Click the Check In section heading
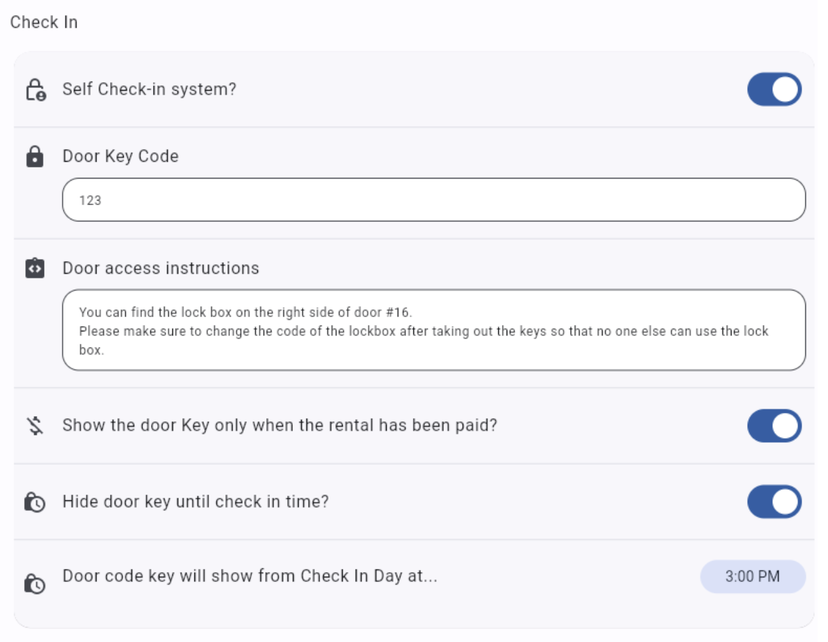Viewport: 828px width, 642px height. click(44, 22)
